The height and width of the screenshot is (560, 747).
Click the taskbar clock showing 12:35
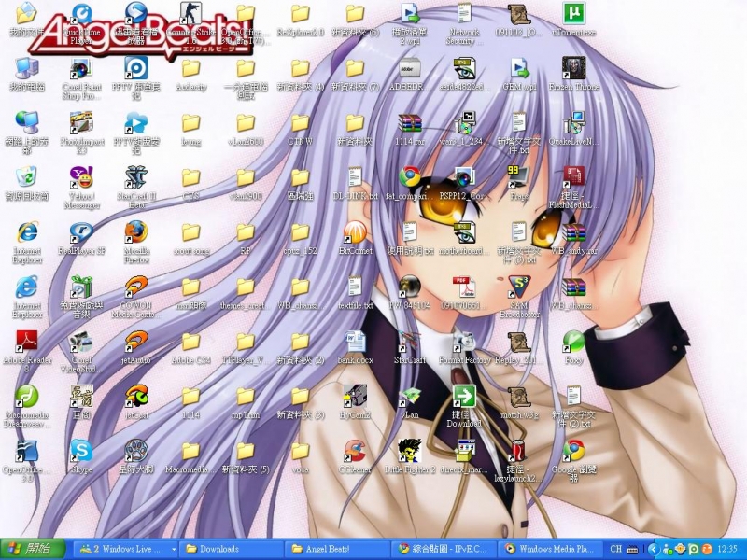pos(729,549)
